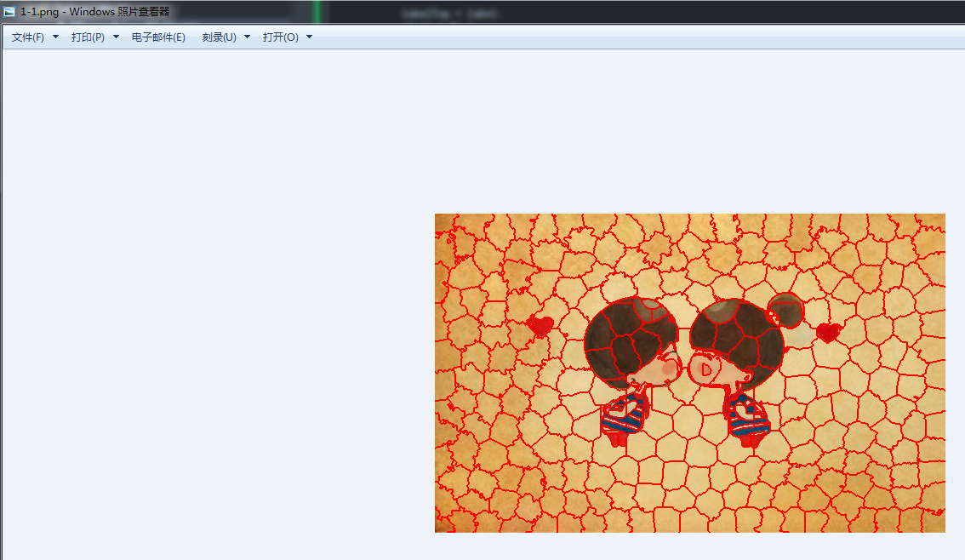Expand the dropdown arrow next to 刻录(U)
965x560 pixels.
pyautogui.click(x=248, y=37)
